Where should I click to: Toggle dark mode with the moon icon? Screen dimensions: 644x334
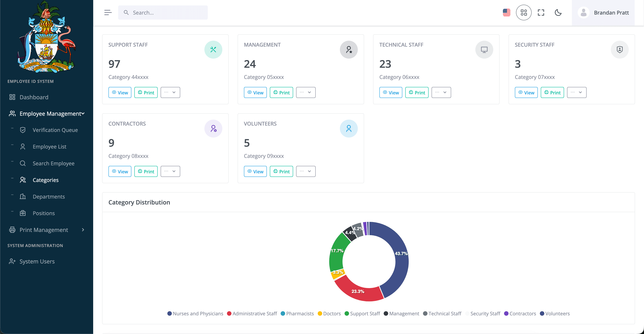pos(558,13)
